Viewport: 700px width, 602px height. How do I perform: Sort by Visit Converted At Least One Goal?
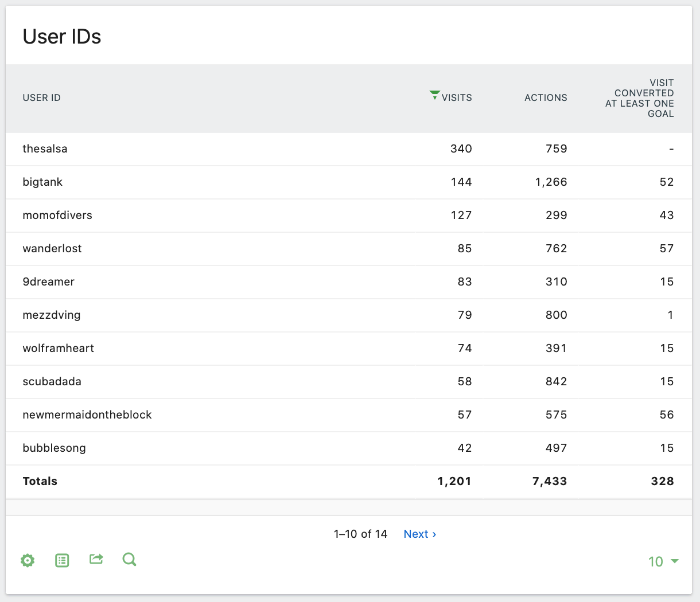point(639,99)
